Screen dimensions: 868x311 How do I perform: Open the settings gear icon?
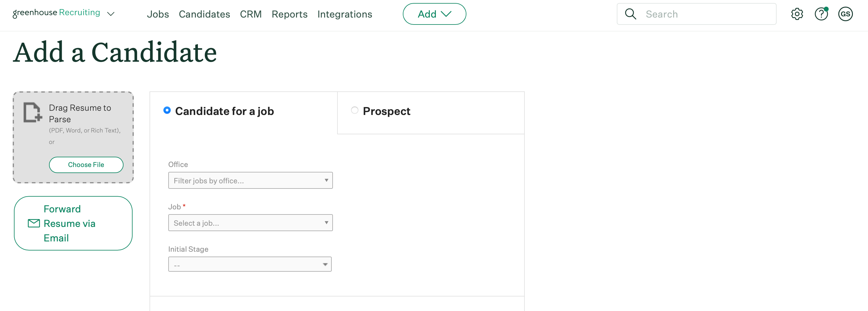tap(797, 14)
